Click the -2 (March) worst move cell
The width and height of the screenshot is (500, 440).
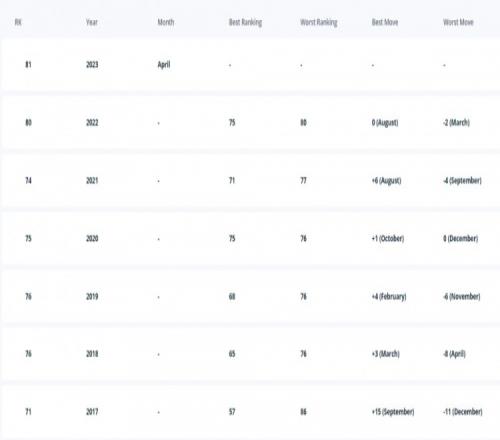tap(456, 123)
